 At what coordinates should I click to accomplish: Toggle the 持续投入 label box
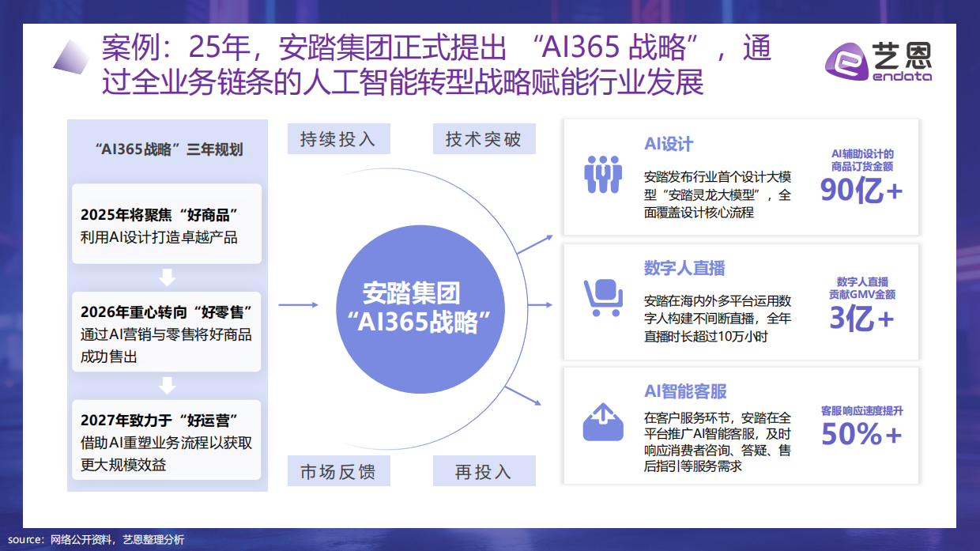(338, 138)
